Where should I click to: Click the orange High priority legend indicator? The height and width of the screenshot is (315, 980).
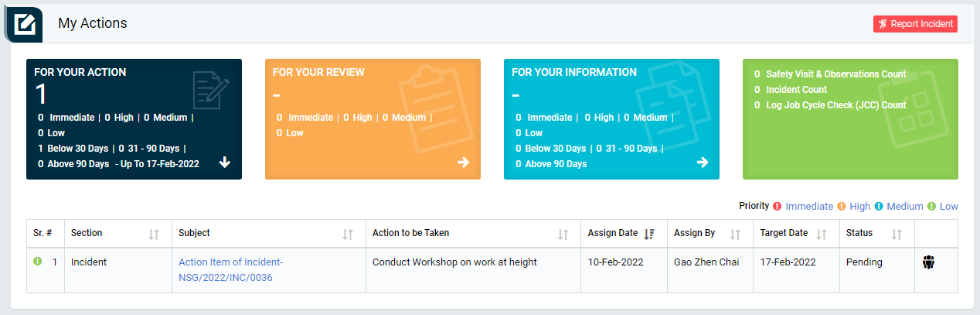(x=842, y=206)
